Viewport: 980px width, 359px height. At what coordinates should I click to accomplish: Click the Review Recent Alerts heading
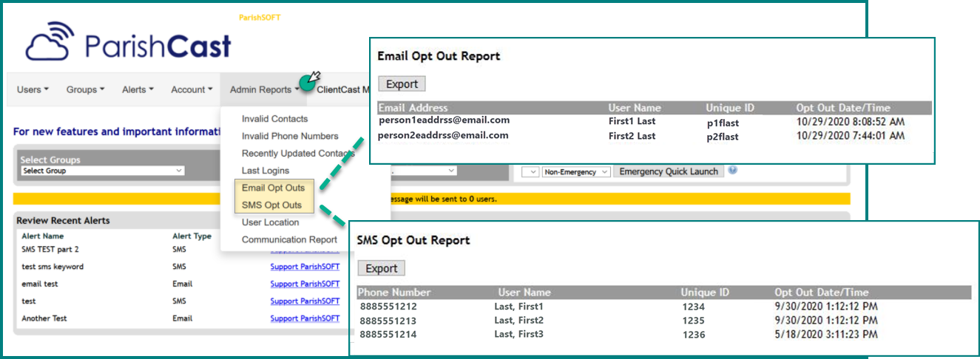point(63,221)
